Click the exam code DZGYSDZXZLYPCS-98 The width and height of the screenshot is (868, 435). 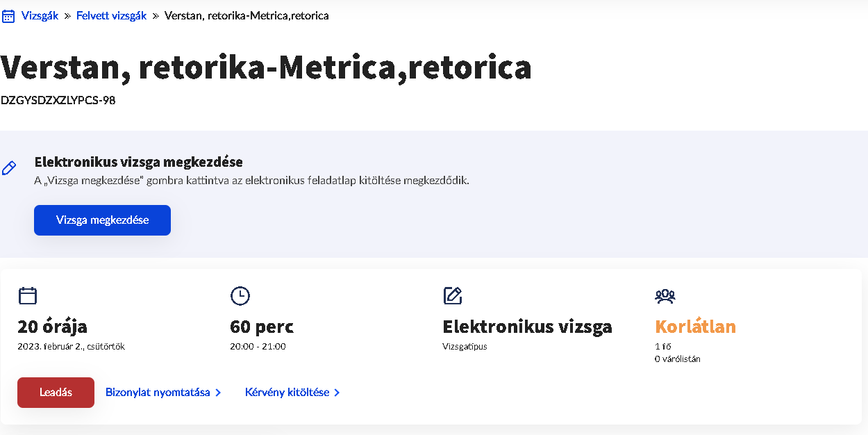point(58,100)
